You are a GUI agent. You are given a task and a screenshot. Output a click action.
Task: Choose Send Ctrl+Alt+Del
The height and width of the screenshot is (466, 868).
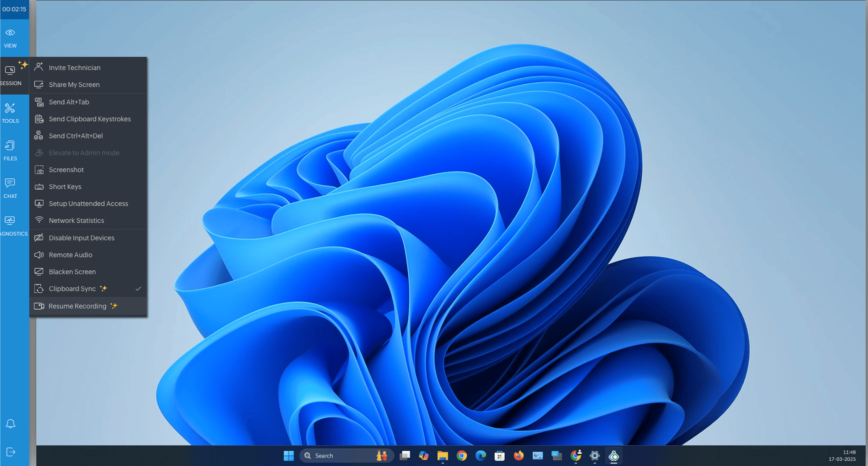pyautogui.click(x=75, y=136)
